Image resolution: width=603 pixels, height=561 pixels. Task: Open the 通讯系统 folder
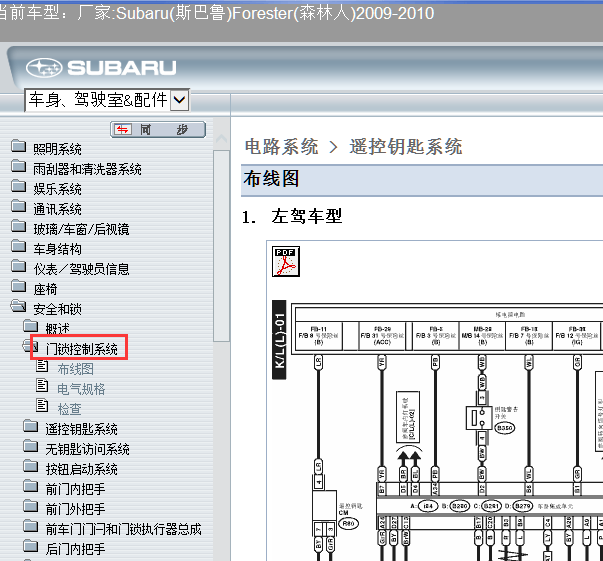tap(57, 209)
